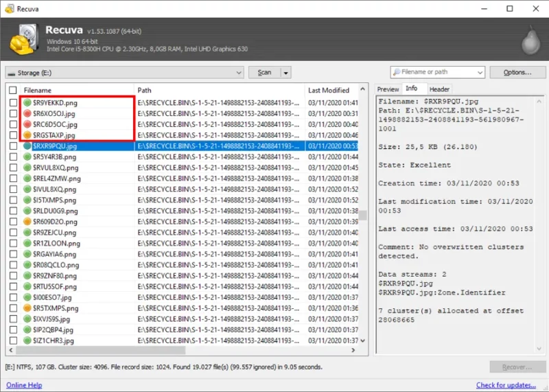Open the Online Help link
Screen dimensions: 549x392
coord(24,385)
